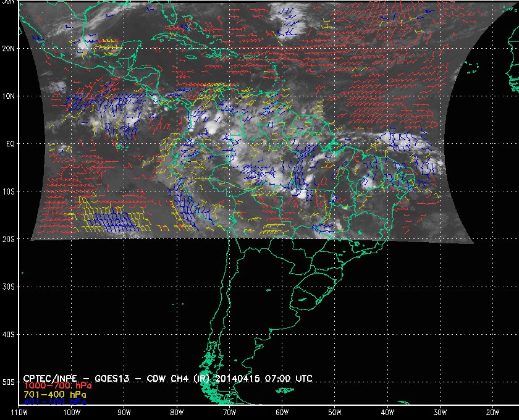Click the 40W longitude label
The height and width of the screenshot is (420, 519).
click(x=387, y=413)
